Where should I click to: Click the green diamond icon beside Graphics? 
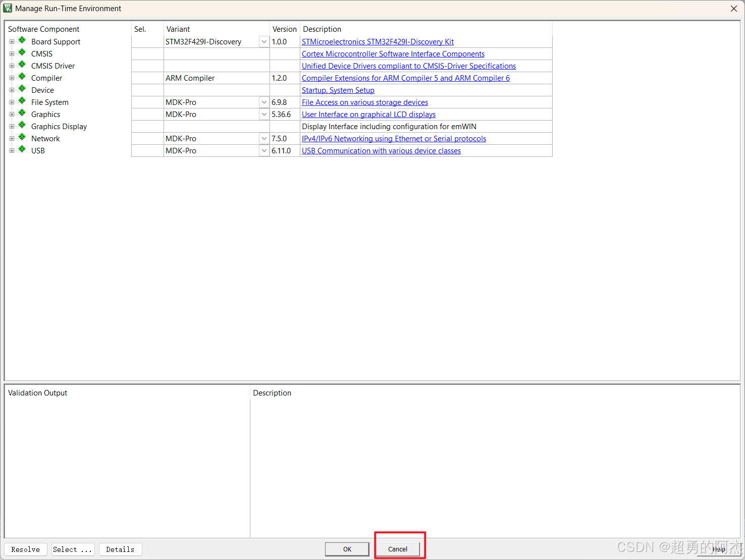coord(22,113)
